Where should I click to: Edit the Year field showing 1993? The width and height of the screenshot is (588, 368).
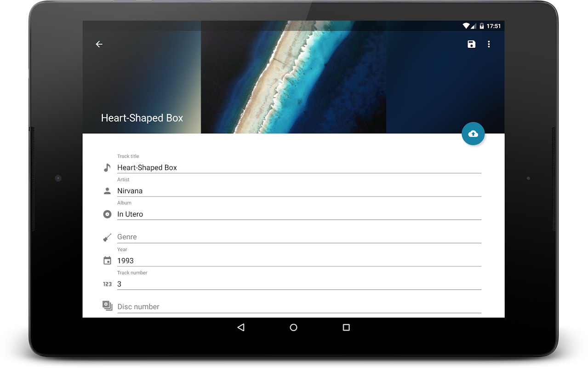coord(299,260)
